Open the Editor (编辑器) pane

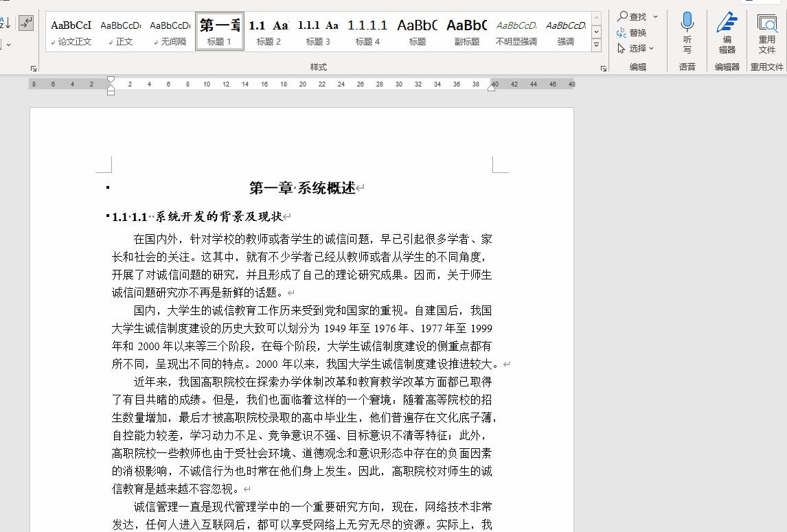pyautogui.click(x=727, y=31)
